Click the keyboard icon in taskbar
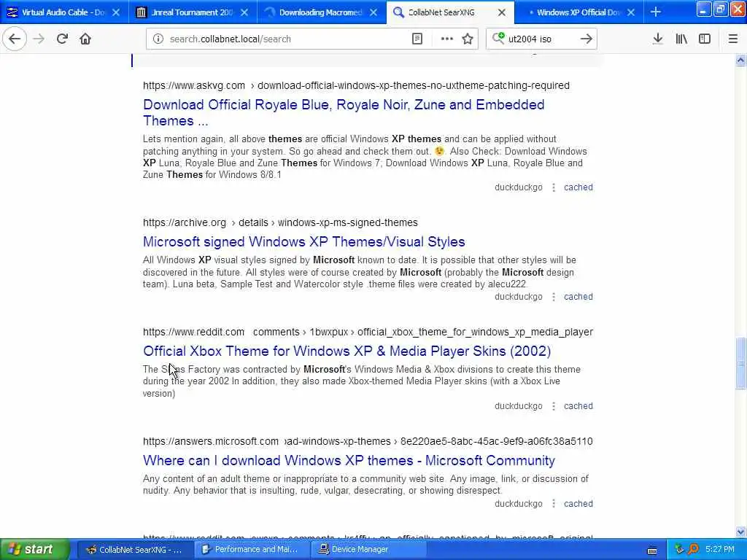Screen dimensions: 747x560 (x=652, y=551)
